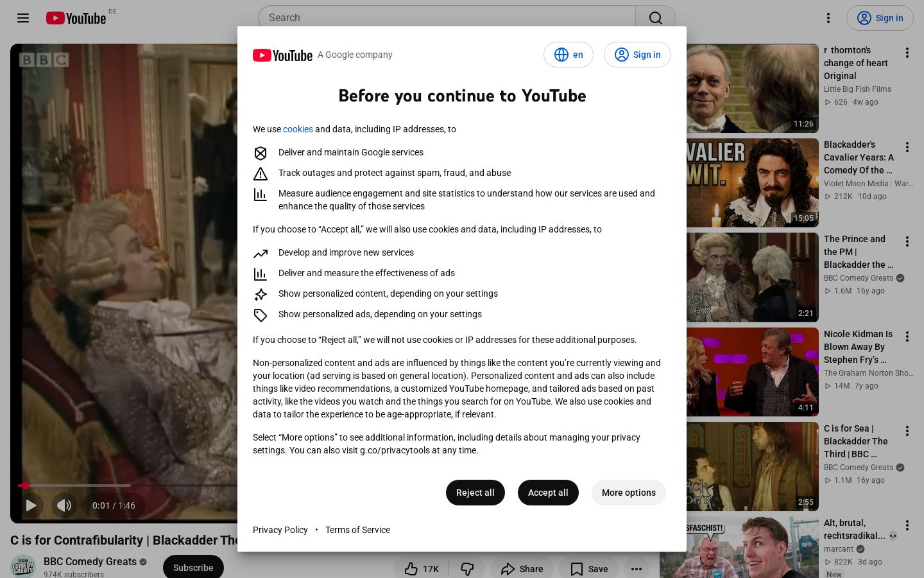Click the search magnifier button

[x=656, y=18]
